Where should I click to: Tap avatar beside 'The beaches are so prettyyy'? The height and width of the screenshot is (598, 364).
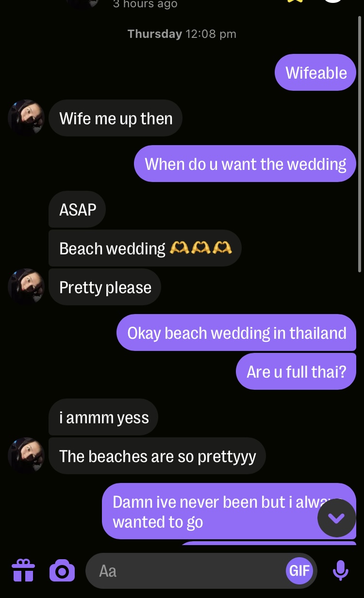[x=26, y=455]
